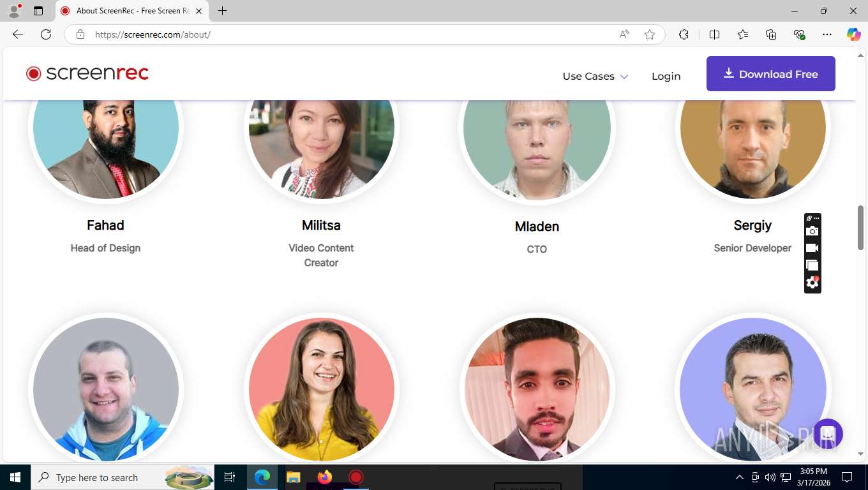This screenshot has width=868, height=490.
Task: Click the ScreenRec logo
Action: (x=87, y=73)
